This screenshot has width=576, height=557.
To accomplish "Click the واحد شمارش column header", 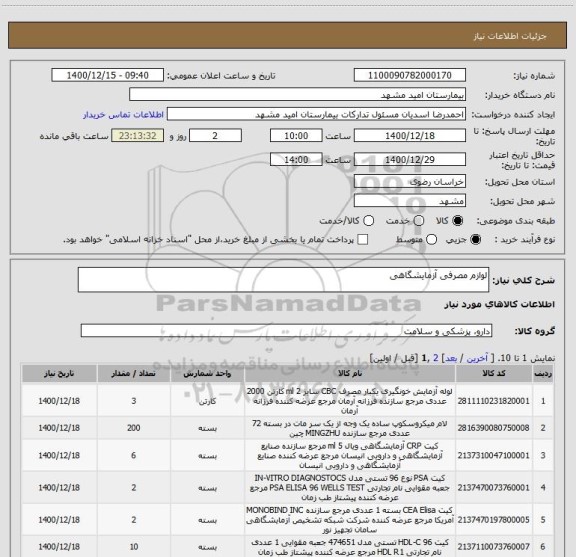I will pos(207,373).
